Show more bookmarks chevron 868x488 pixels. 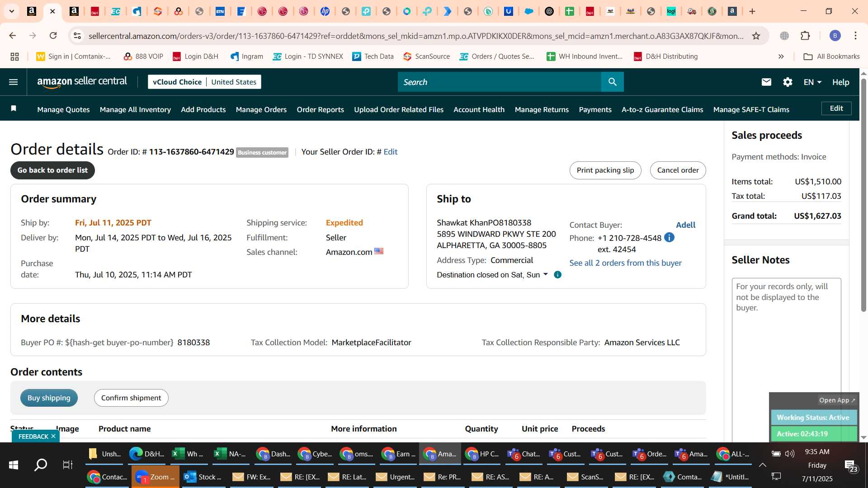tap(781, 56)
